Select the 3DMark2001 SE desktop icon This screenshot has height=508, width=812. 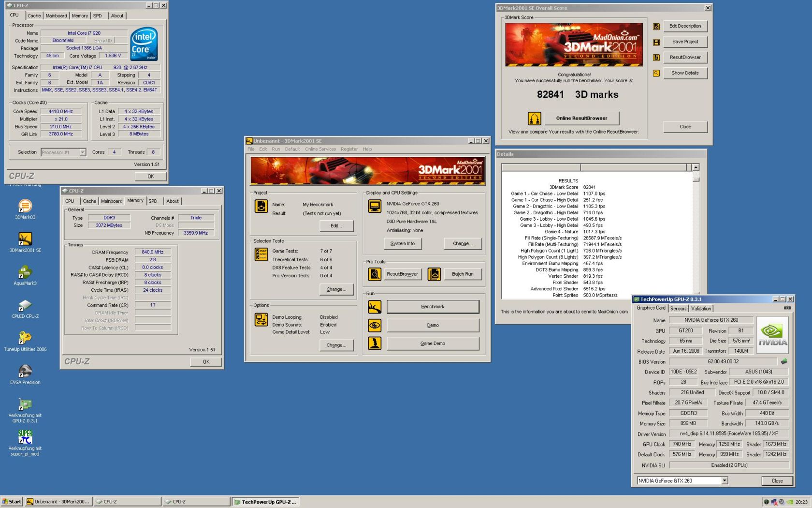25,239
